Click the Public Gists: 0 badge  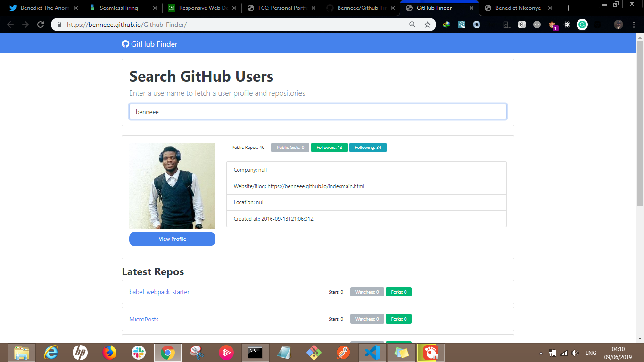click(290, 148)
